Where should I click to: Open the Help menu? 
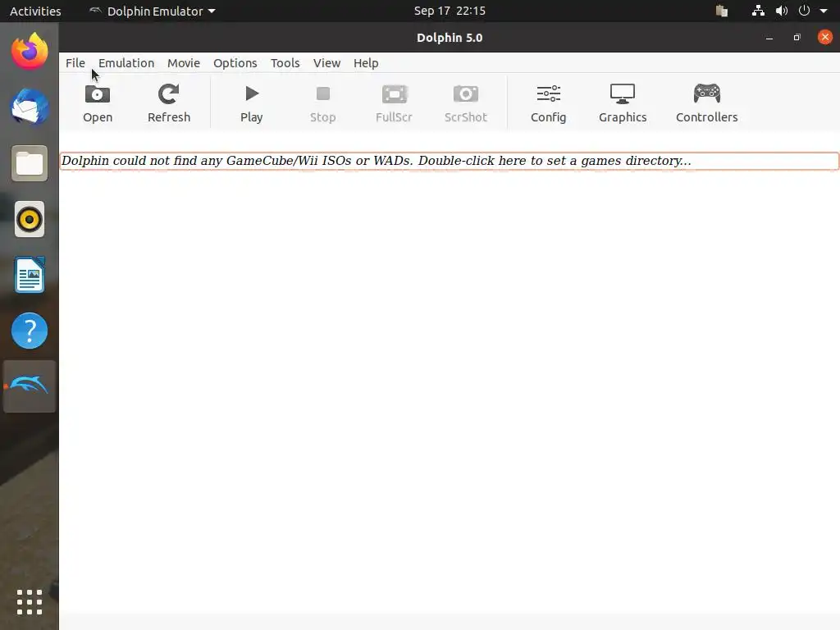click(365, 63)
